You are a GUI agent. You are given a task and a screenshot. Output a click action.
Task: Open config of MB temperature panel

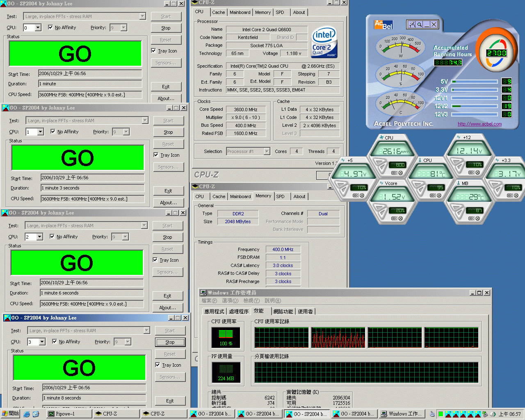471,218
